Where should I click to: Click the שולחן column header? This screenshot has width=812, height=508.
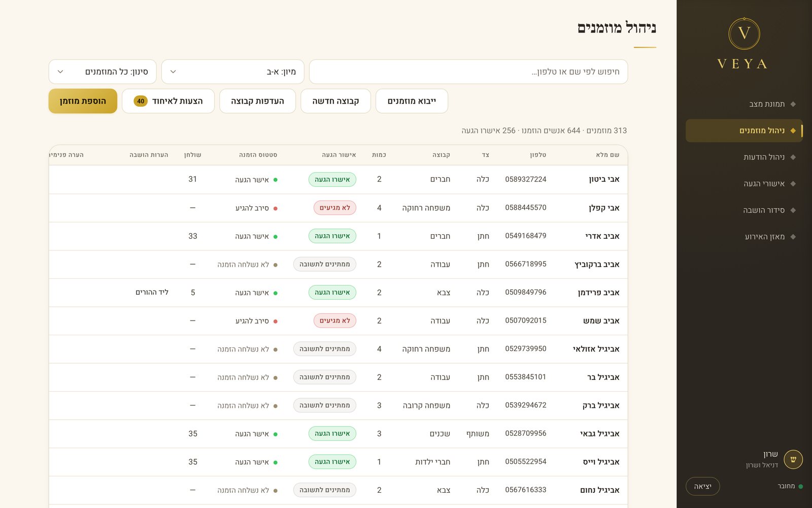[x=192, y=155]
